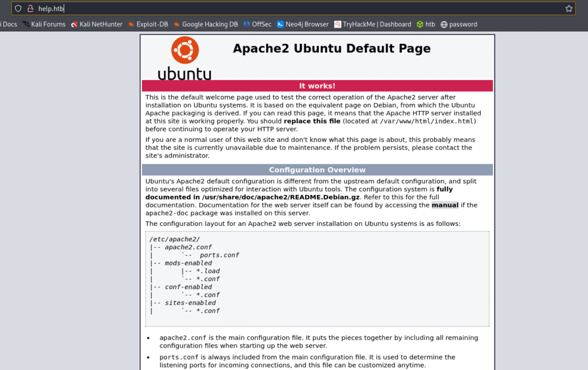The width and height of the screenshot is (588, 370).
Task: Open the OffSec bookmark
Action: 257,24
